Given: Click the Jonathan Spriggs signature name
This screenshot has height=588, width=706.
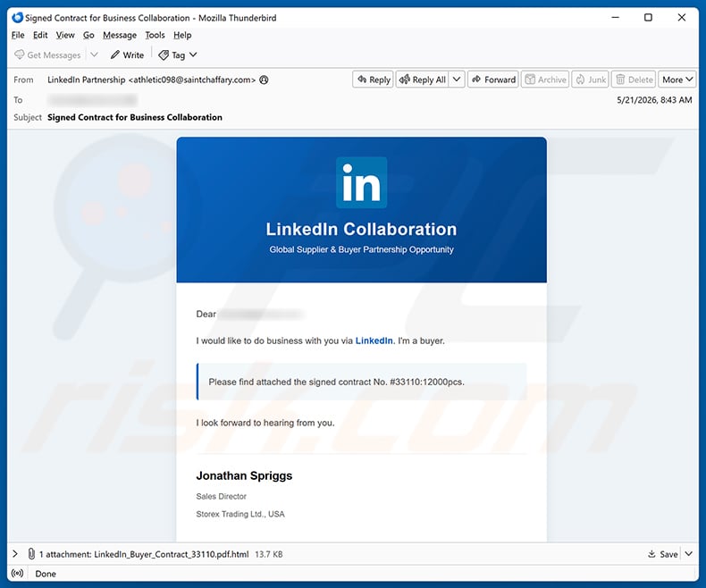Looking at the screenshot, I should point(244,476).
